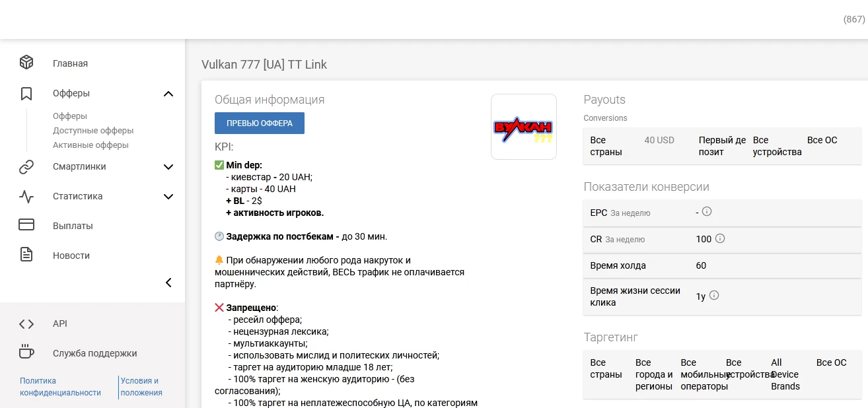868x408 pixels.
Task: Click the Payouts section heading
Action: (x=604, y=100)
